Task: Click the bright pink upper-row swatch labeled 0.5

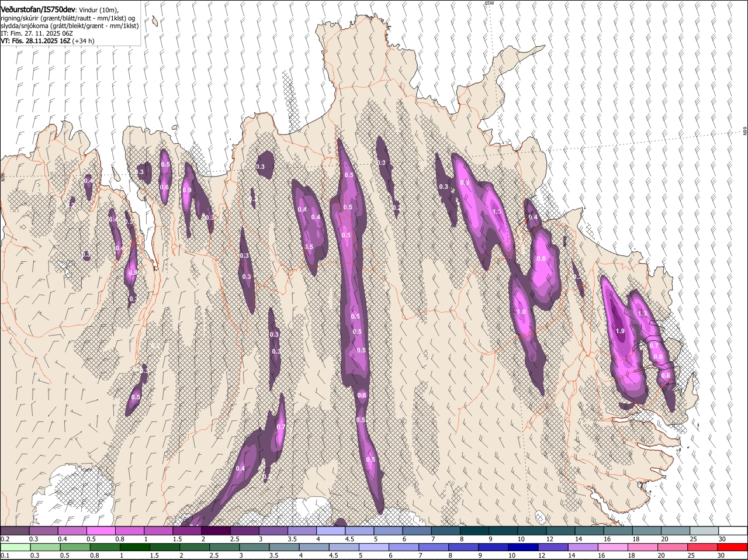Action: point(101,530)
